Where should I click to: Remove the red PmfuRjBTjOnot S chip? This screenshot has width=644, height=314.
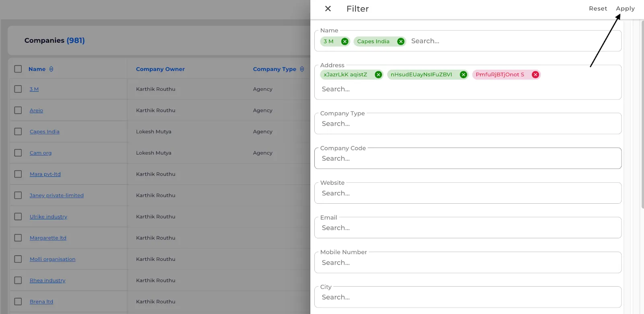535,74
